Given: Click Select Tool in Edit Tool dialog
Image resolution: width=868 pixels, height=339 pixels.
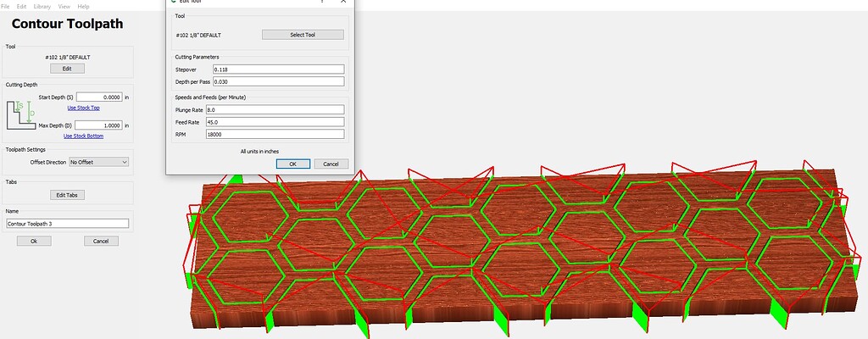Looking at the screenshot, I should pyautogui.click(x=303, y=35).
